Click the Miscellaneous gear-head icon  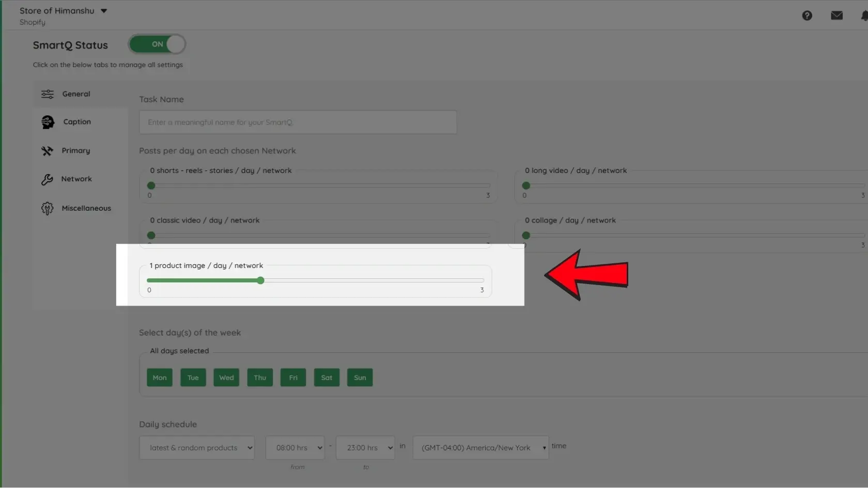click(47, 209)
